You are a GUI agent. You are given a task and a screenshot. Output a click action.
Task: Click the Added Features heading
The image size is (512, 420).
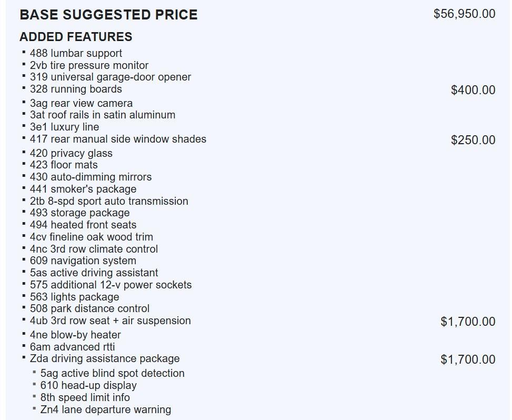coord(76,37)
